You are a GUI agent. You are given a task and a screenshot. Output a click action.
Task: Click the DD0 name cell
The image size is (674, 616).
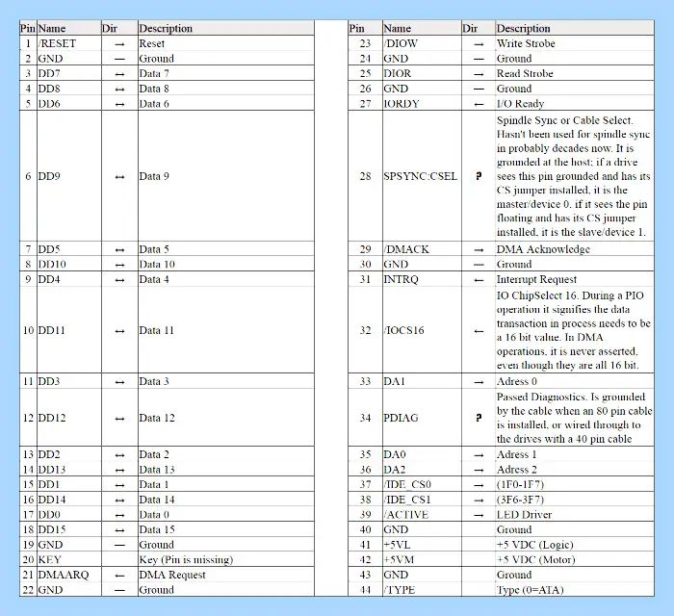coord(69,514)
